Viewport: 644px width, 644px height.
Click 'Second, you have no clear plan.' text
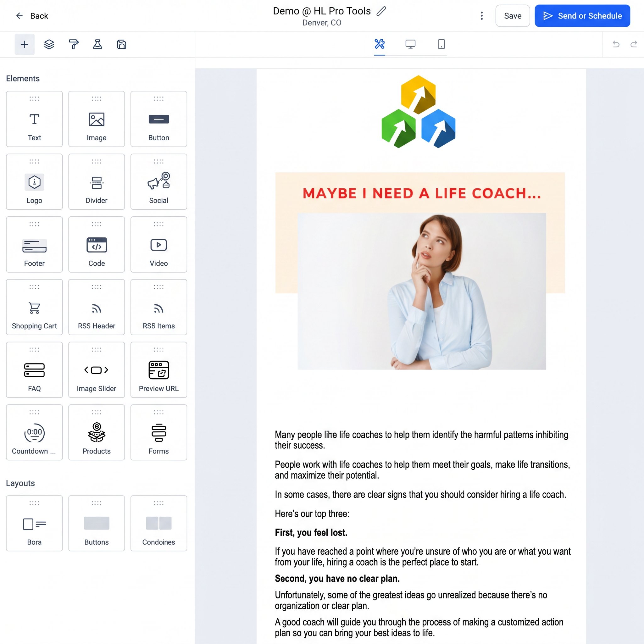pos(337,578)
